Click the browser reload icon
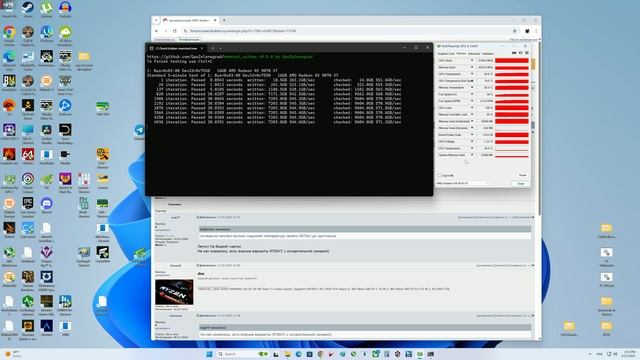Image resolution: width=640 pixels, height=360 pixels. coord(175,31)
